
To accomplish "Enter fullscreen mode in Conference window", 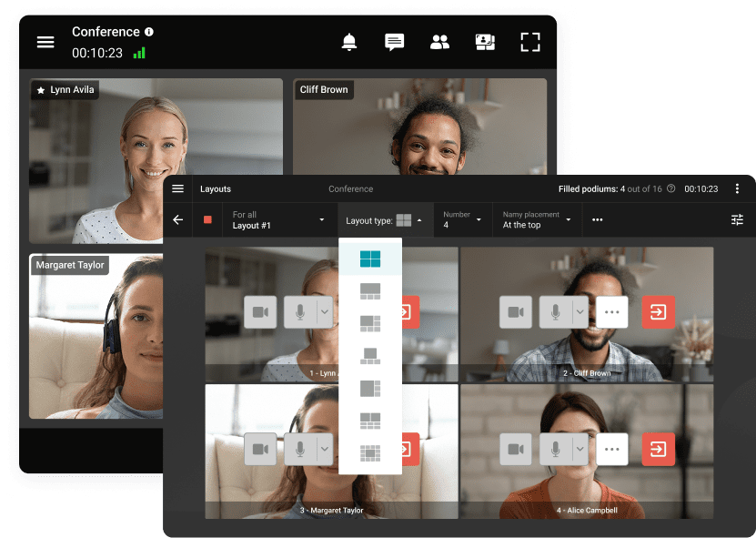I will [529, 42].
